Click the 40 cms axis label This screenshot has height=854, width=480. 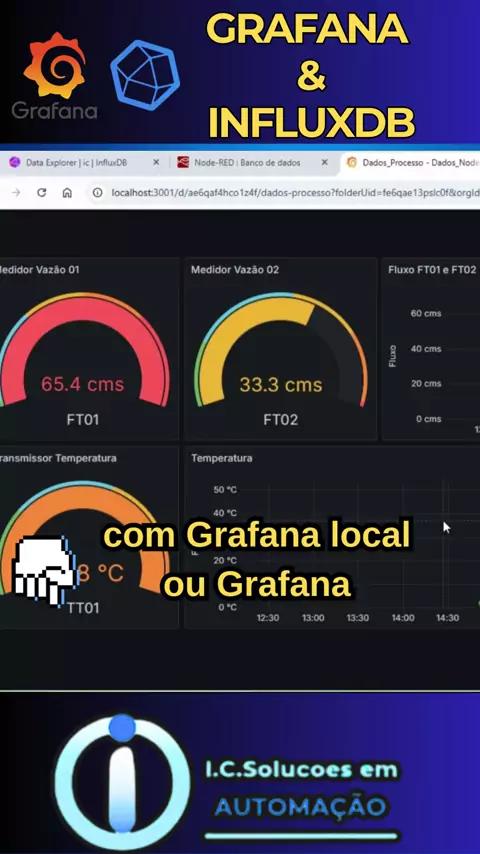coord(426,349)
